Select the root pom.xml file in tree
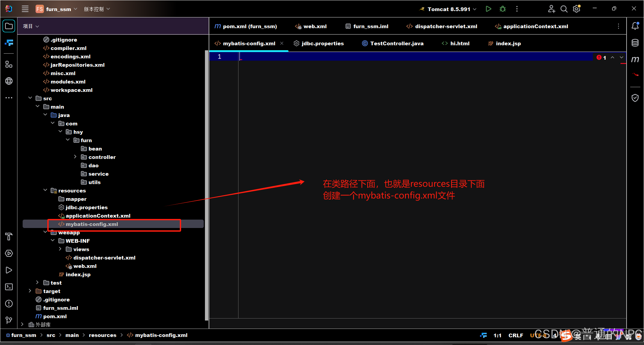 55,316
